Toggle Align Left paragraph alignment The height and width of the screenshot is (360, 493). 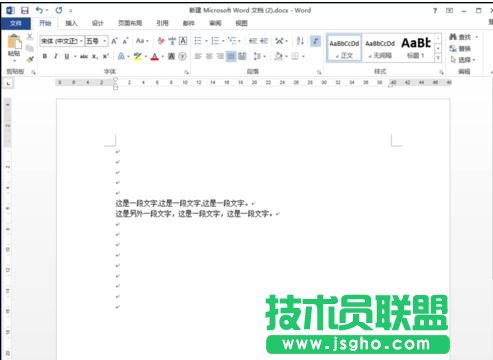tap(198, 56)
